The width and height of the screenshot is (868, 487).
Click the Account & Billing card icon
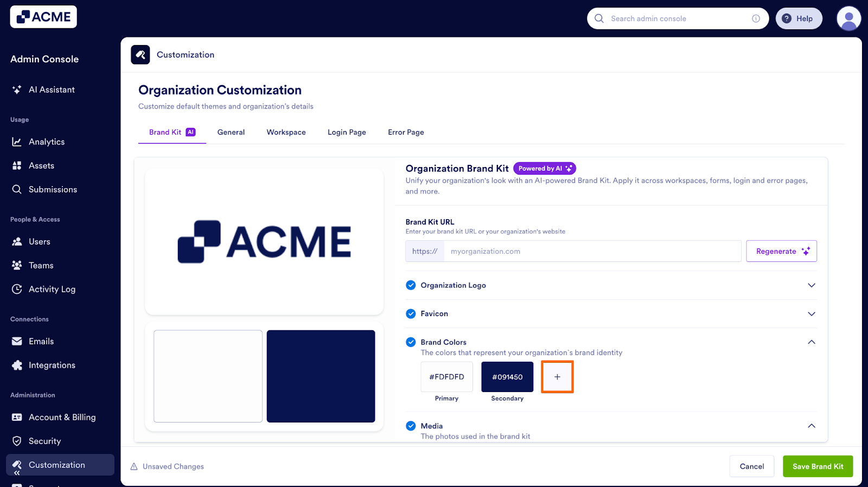point(17,417)
